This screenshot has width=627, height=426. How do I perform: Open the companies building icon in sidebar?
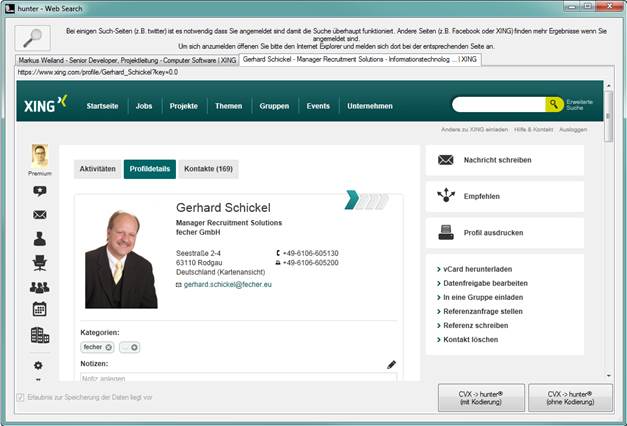click(x=40, y=335)
